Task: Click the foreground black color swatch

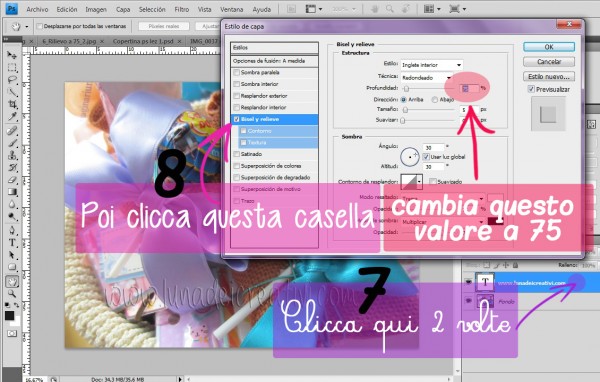Action: pyautogui.click(x=9, y=315)
